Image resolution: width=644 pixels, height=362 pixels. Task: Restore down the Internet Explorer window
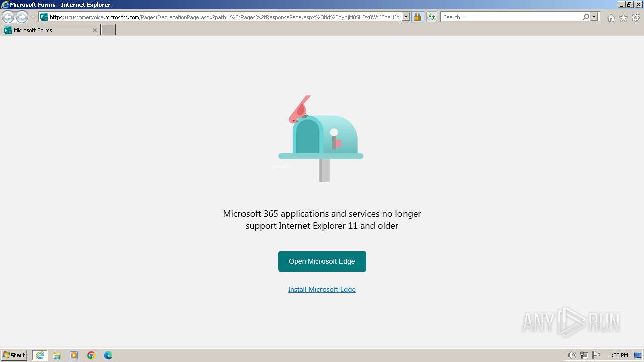(x=629, y=5)
